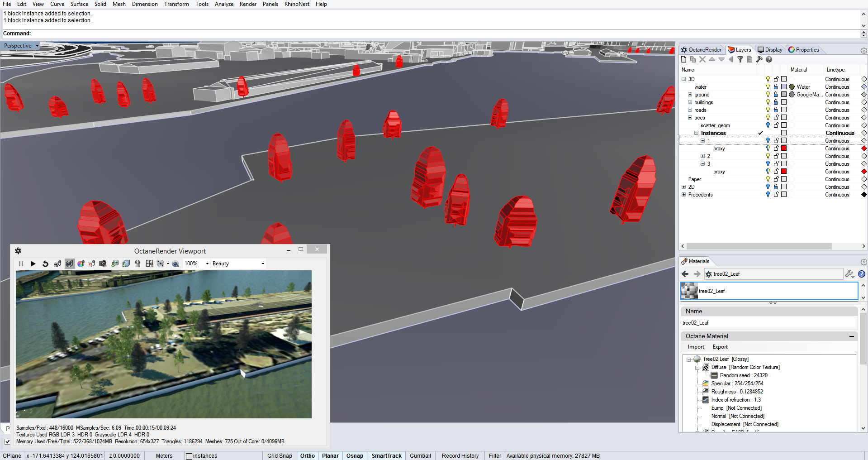Toggle lock on the trees layer

click(x=776, y=118)
